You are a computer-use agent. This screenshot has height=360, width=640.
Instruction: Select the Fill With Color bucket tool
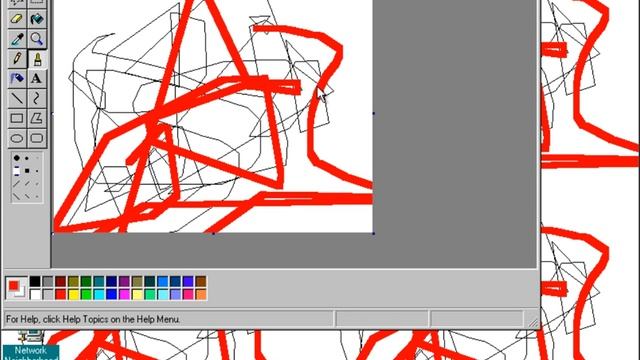(37, 19)
